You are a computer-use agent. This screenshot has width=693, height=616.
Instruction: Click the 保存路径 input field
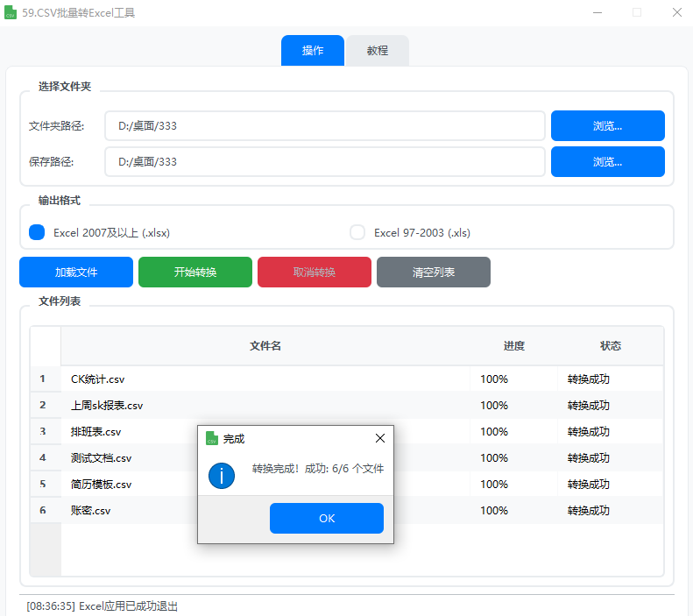(x=324, y=162)
